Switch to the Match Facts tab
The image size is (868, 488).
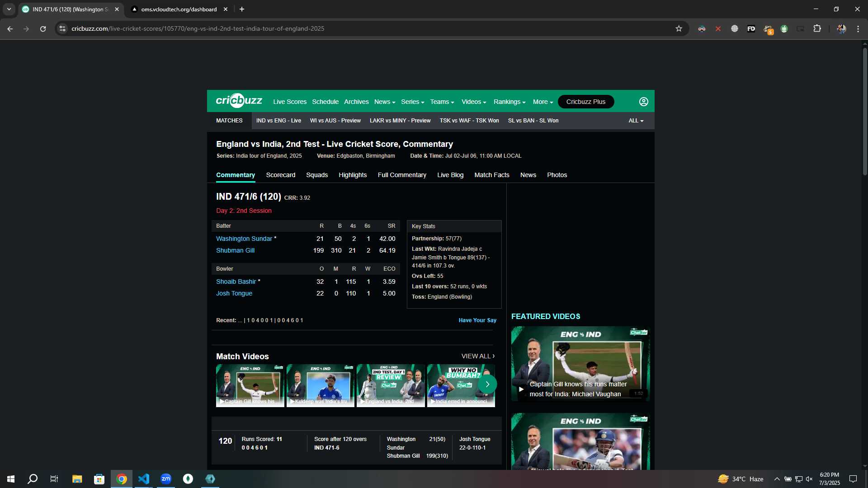click(492, 175)
